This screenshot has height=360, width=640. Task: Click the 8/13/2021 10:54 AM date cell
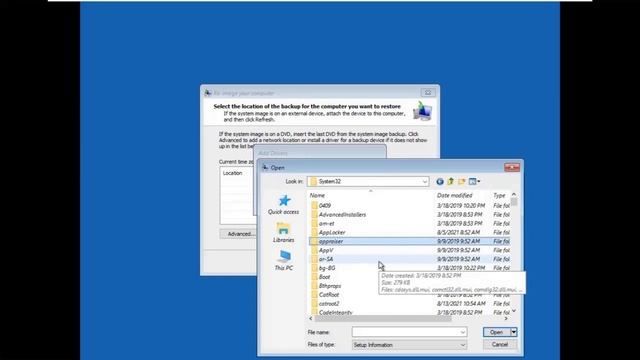[x=461, y=304]
